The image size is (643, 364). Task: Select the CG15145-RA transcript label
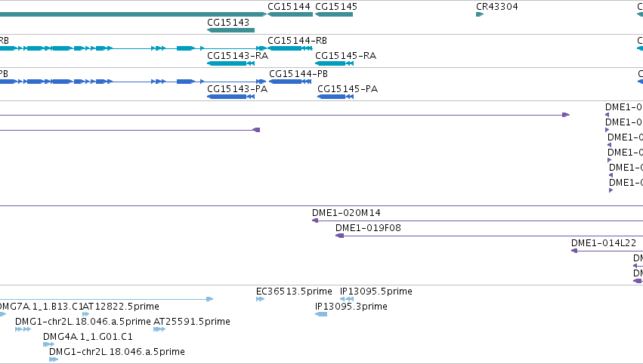(345, 56)
